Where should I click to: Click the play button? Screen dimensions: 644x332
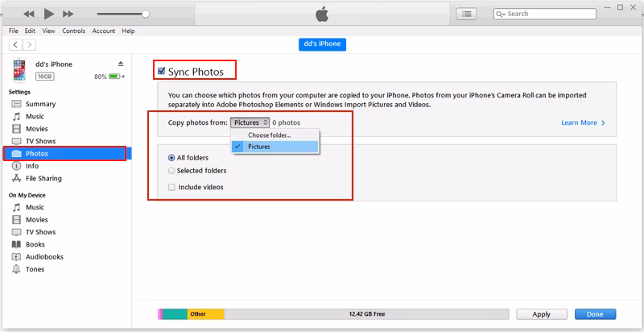pos(49,14)
